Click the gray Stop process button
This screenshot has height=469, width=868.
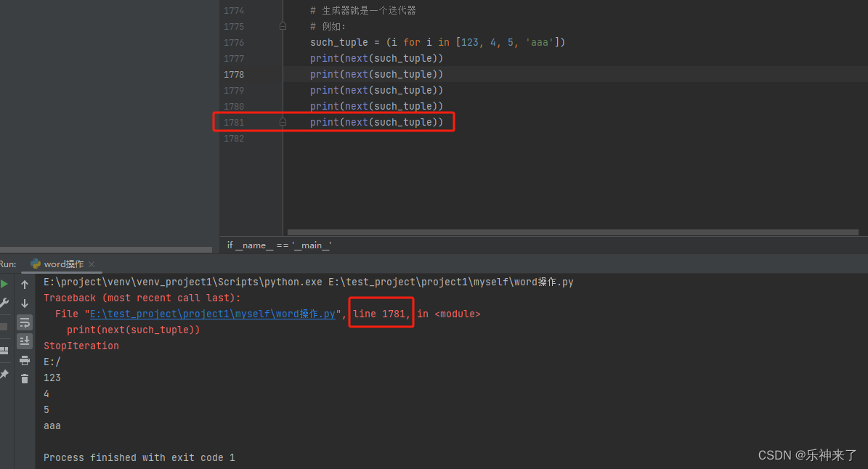tap(4, 326)
